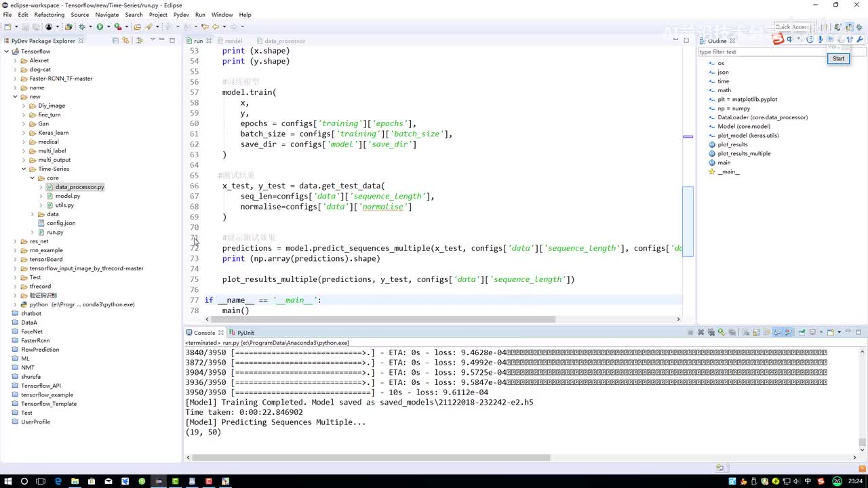Click Display Selected Console icon
This screenshot has height=488, width=868.
pos(812,333)
